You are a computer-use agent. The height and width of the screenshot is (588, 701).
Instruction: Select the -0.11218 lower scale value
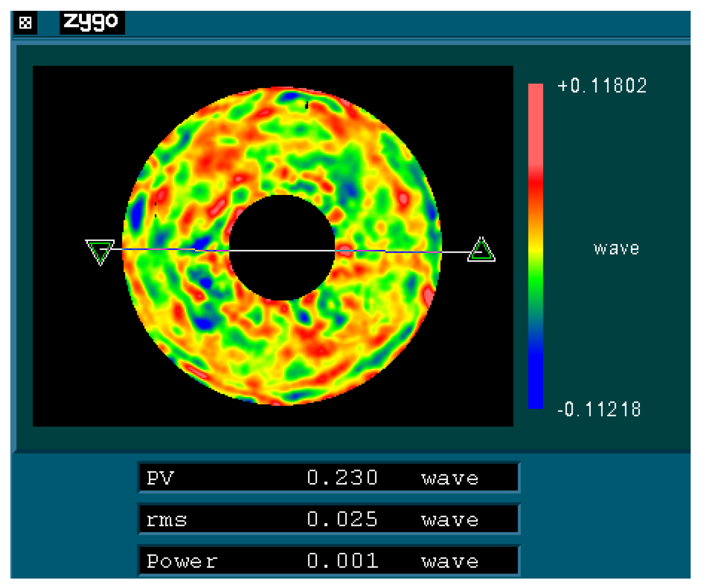click(x=599, y=410)
